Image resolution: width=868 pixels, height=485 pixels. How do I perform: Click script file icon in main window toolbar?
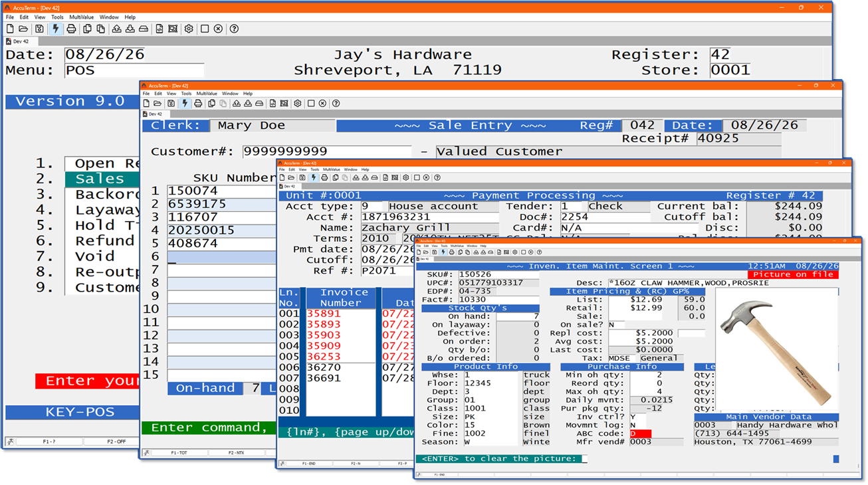pos(160,29)
